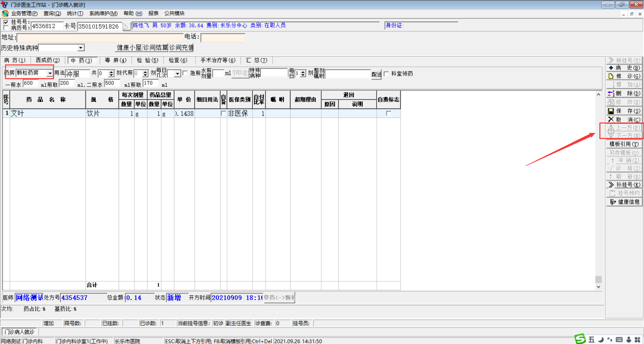Click the 健康小屋 button
Screen dimensions: 644x344
coord(129,48)
